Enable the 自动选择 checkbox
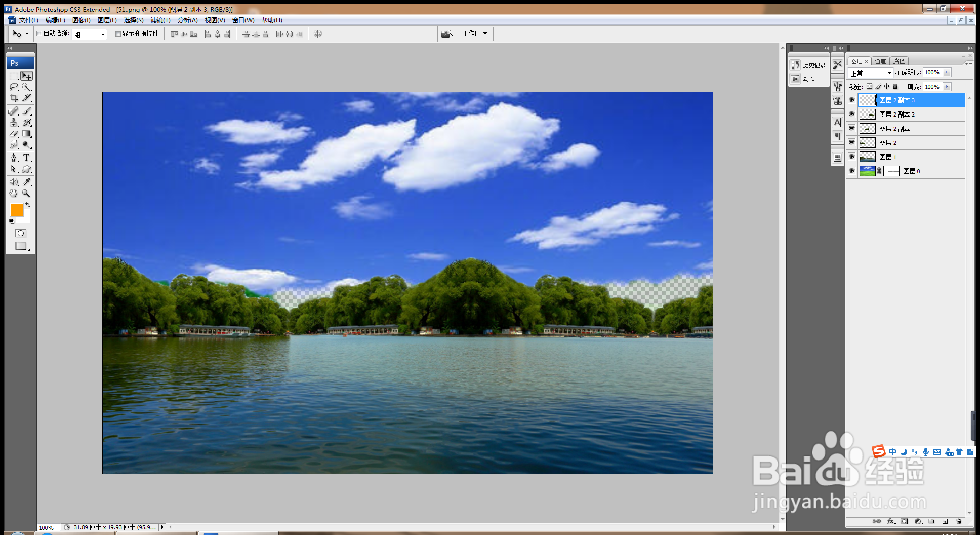The height and width of the screenshot is (535, 980). [x=39, y=34]
